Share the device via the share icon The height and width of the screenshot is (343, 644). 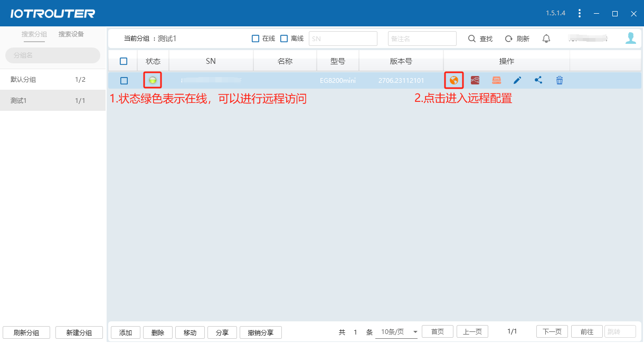538,80
